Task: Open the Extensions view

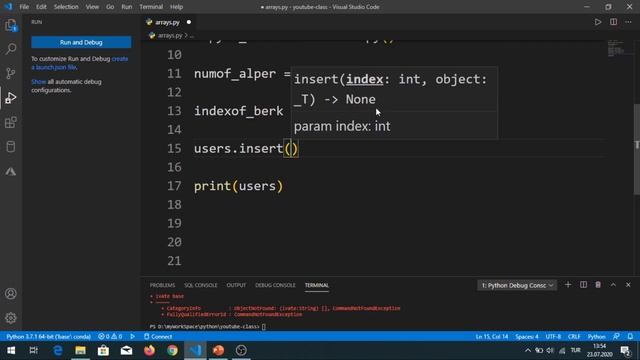Action: pos(11,122)
